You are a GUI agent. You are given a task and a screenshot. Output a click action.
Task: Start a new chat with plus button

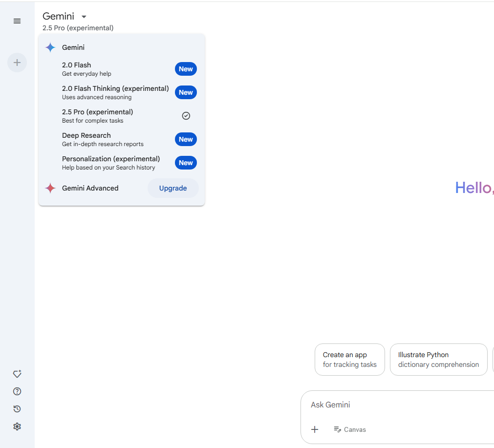17,63
